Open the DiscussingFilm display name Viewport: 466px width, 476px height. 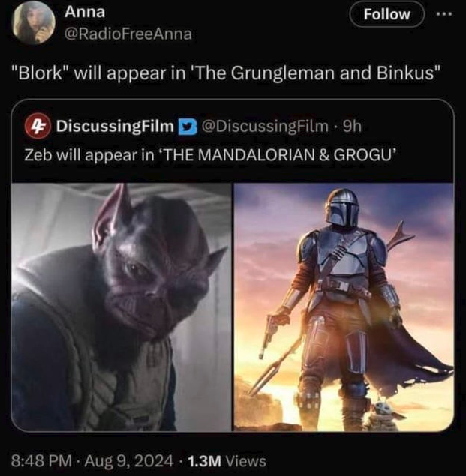[x=115, y=126]
